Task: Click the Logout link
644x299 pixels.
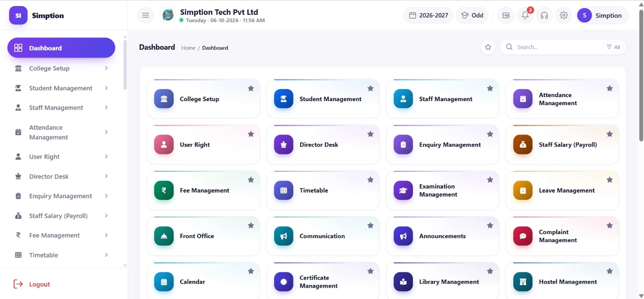Action: tap(32, 284)
